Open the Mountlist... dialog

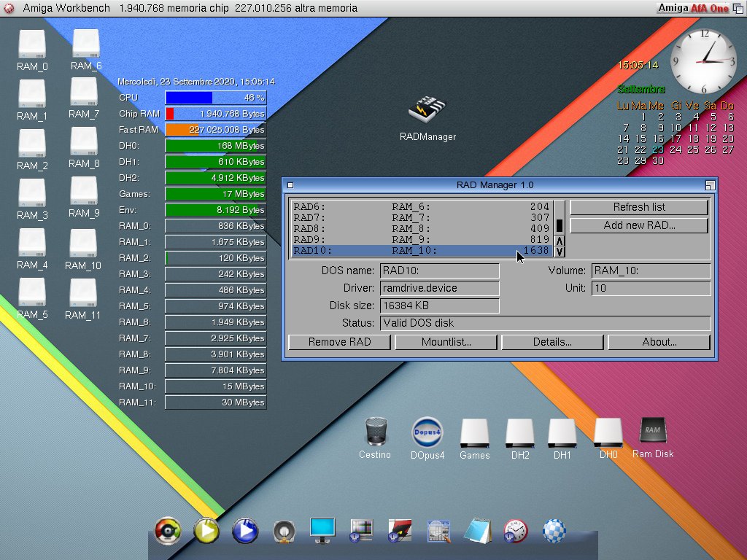446,342
